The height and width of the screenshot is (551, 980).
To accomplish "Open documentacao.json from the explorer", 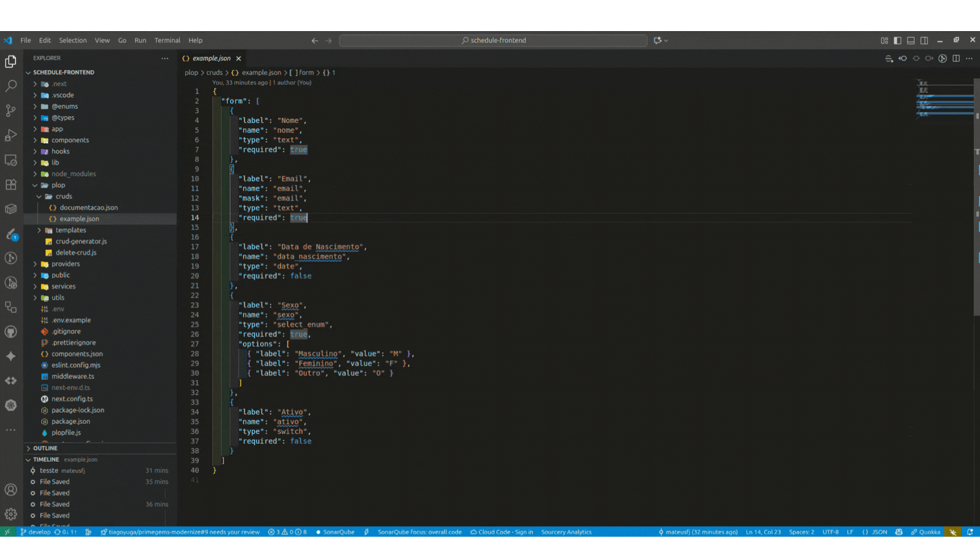I will point(89,207).
